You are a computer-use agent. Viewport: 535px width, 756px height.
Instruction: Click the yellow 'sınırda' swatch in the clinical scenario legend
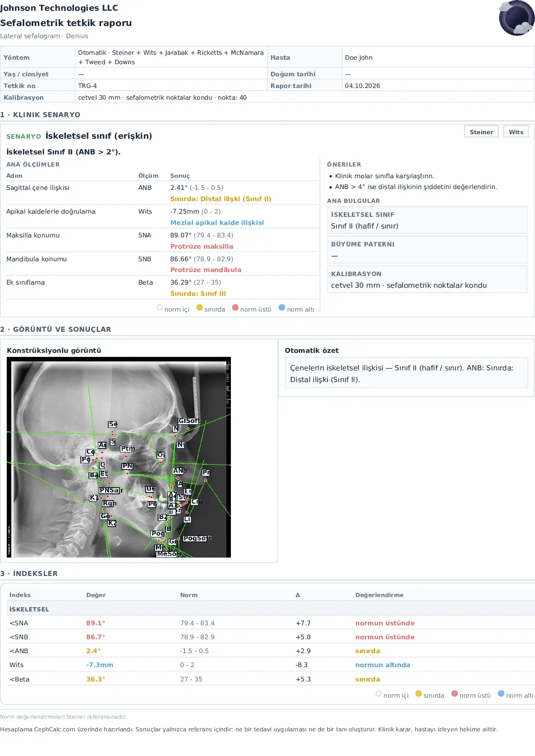(199, 308)
